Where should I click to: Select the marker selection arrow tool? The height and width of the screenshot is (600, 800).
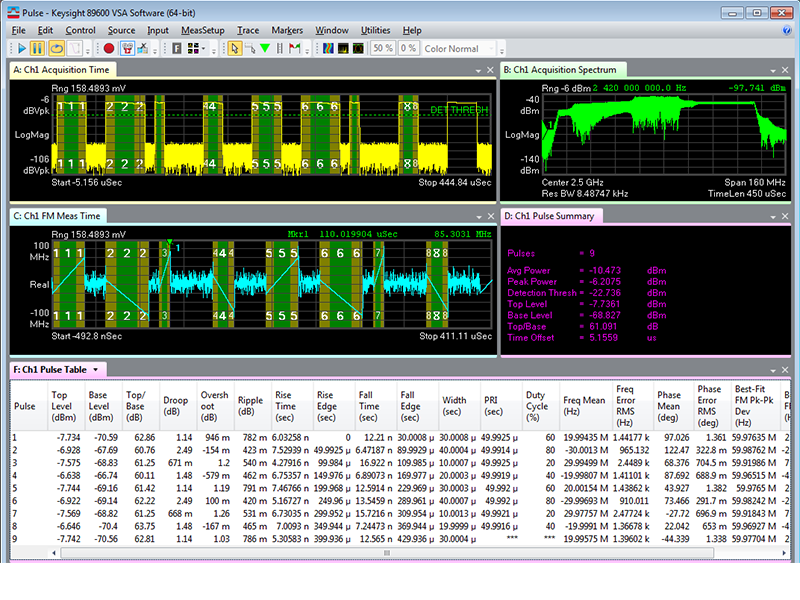pos(235,48)
